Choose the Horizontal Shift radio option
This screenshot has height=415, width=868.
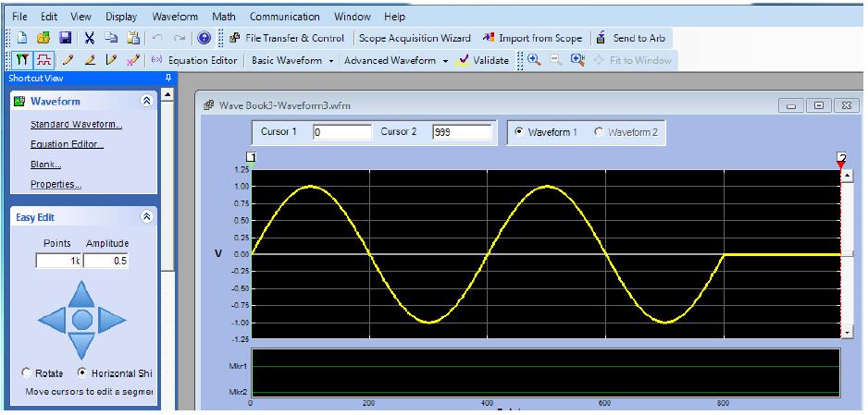83,372
